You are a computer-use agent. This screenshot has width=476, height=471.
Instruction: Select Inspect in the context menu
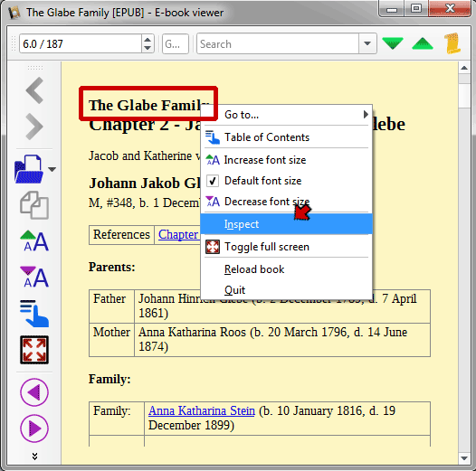tap(286, 224)
